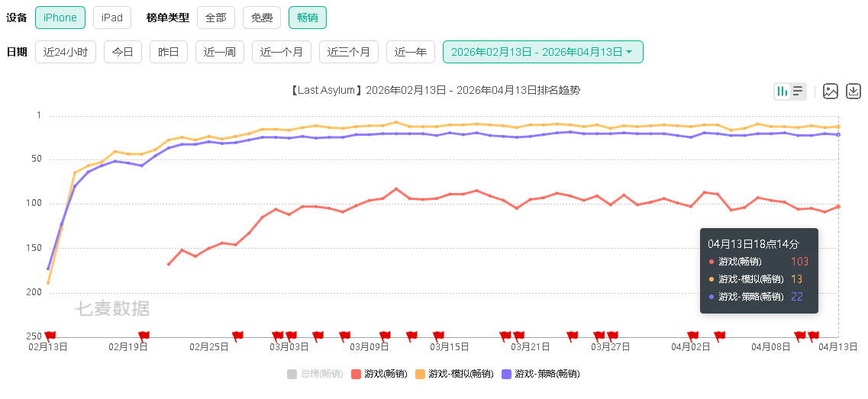Image resolution: width=868 pixels, height=399 pixels.
Task: Select iPad device tab
Action: click(111, 18)
